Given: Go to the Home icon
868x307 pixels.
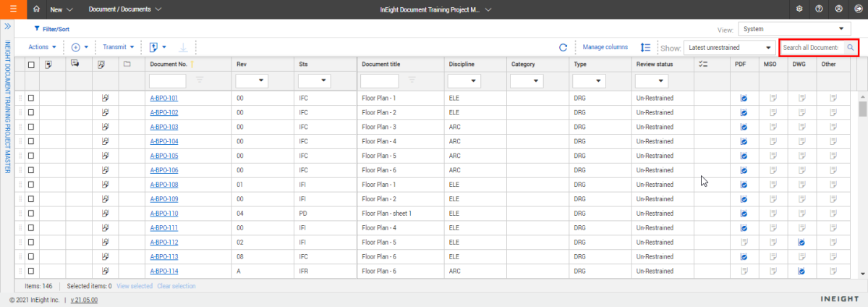Looking at the screenshot, I should pyautogui.click(x=37, y=9).
